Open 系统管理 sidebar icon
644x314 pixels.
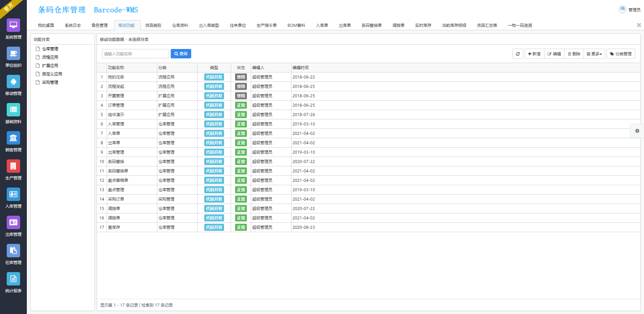coord(13,25)
